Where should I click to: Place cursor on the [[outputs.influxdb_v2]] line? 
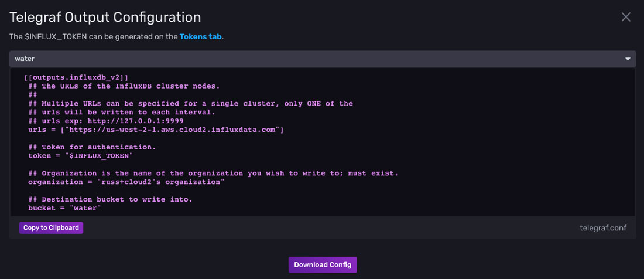tap(76, 77)
